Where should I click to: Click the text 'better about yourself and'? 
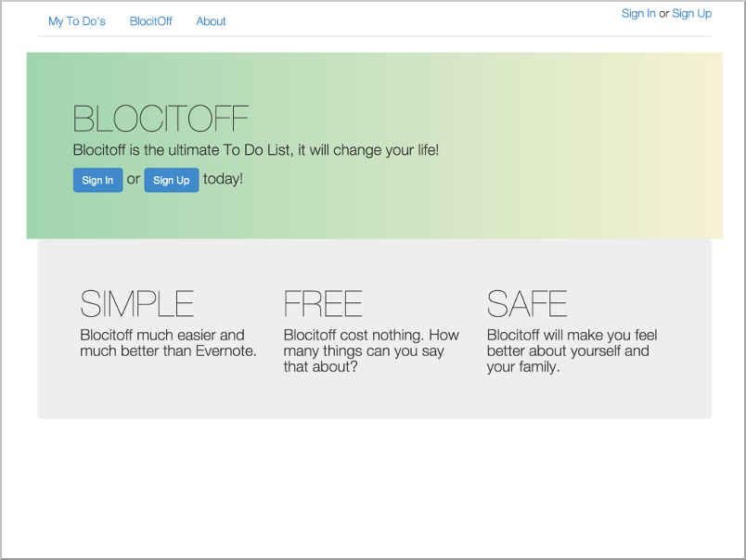click(568, 350)
